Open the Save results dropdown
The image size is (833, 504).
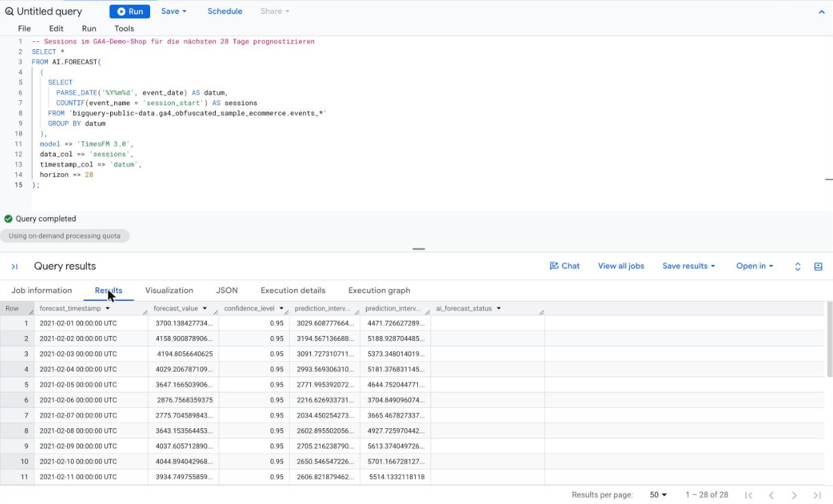click(x=689, y=266)
